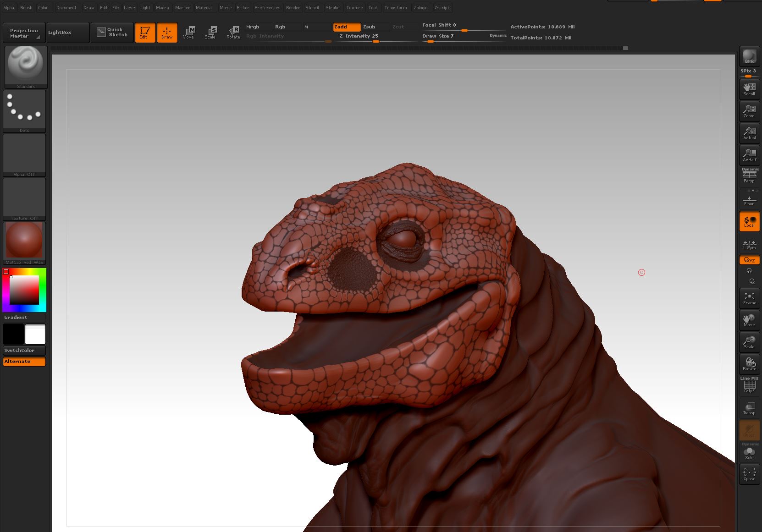Activate the Draw mode icon
The width and height of the screenshot is (762, 532).
tap(167, 33)
